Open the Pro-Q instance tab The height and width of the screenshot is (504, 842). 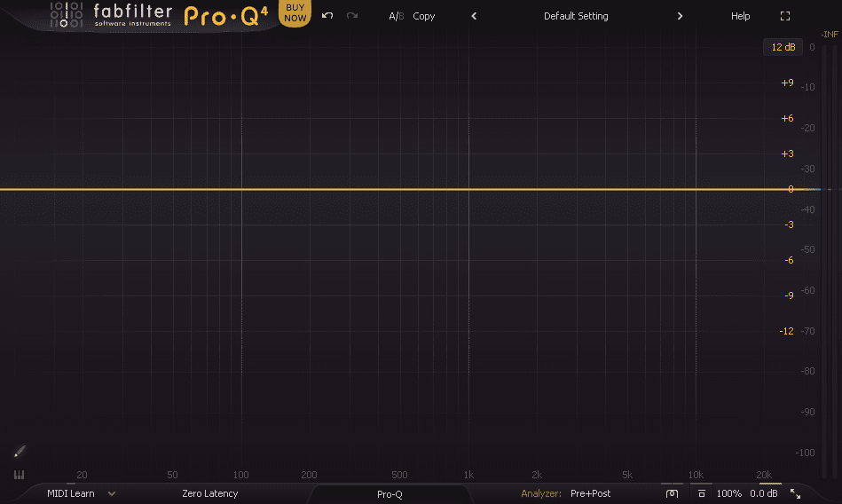point(390,494)
